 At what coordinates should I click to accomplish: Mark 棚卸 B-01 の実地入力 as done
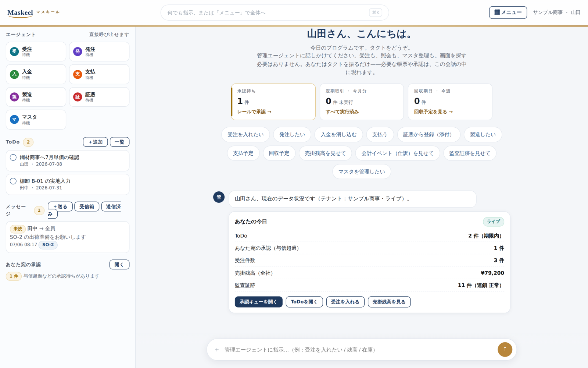pos(13,181)
